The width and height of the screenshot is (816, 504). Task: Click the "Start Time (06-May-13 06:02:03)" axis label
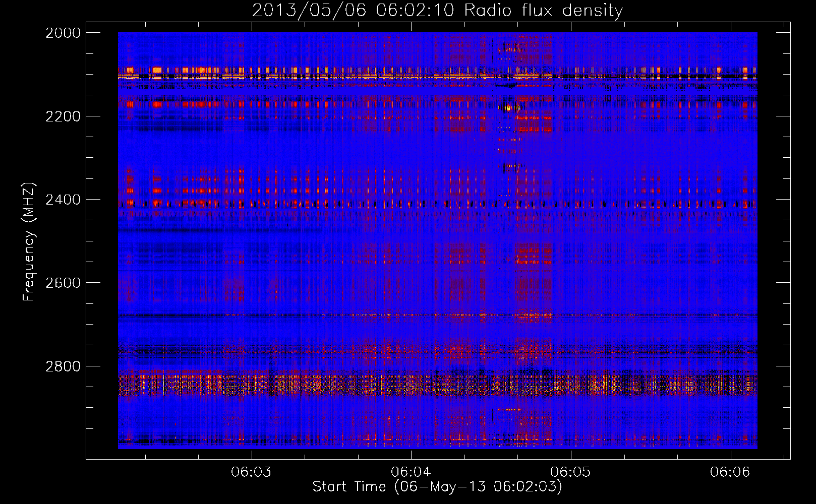pos(437,487)
